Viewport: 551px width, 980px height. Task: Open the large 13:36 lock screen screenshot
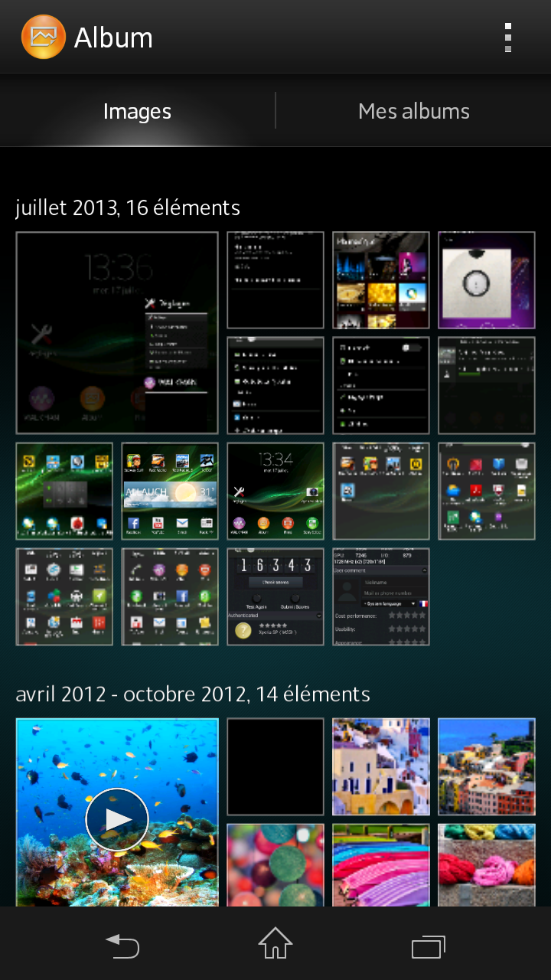tap(117, 333)
